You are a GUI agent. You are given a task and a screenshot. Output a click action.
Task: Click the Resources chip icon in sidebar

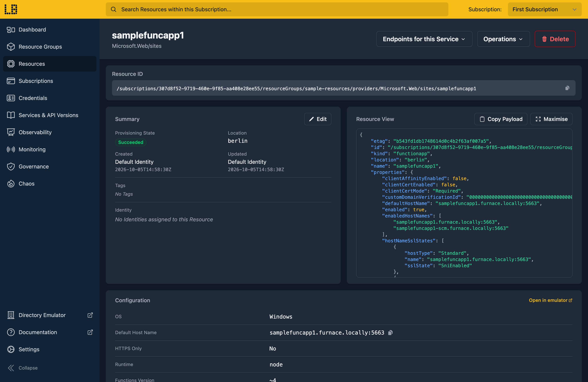pos(11,64)
